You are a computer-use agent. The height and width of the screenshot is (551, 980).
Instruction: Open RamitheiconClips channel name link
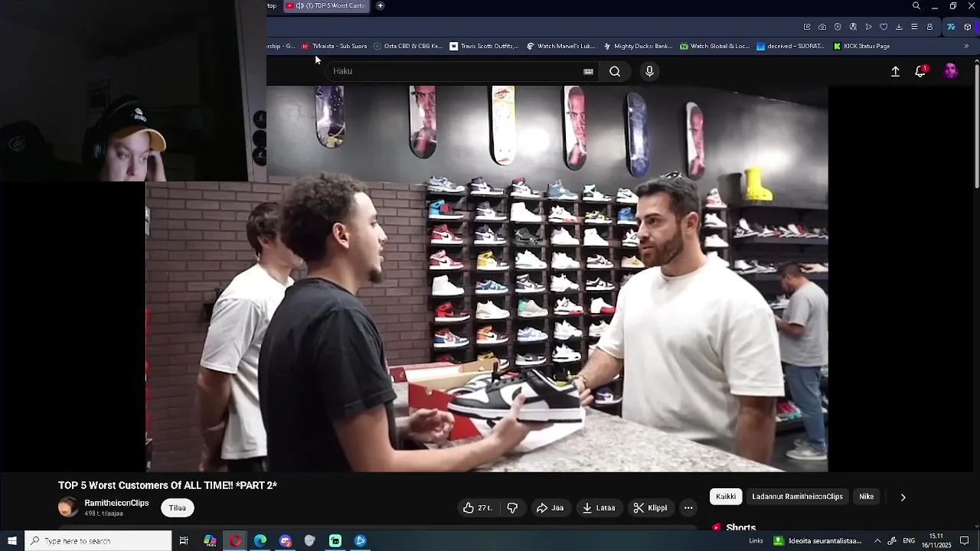(x=116, y=503)
